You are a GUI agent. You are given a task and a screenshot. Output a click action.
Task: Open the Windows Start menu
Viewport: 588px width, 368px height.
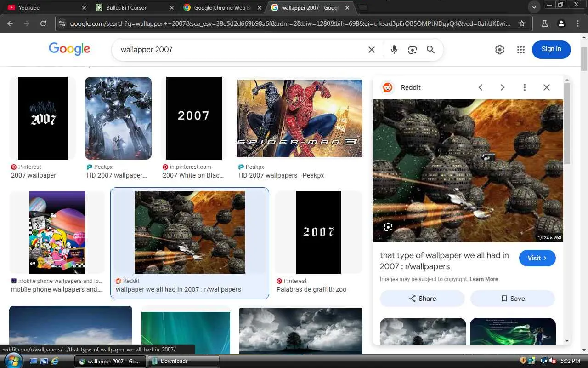click(x=14, y=361)
